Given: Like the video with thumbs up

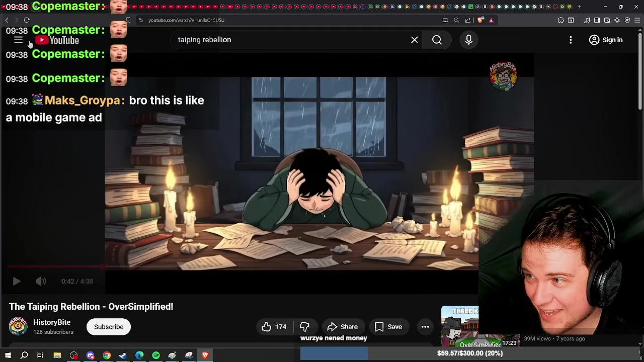Looking at the screenshot, I should (274, 327).
